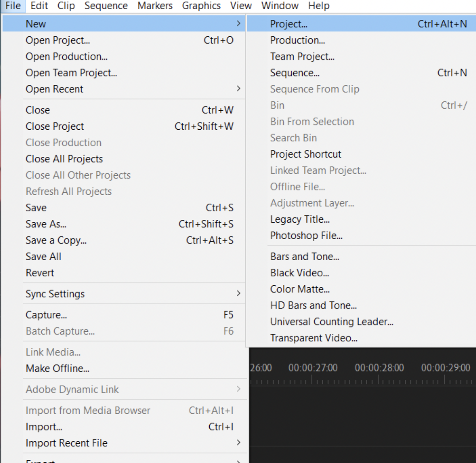The height and width of the screenshot is (463, 476).
Task: Select new Team Project
Action: pyautogui.click(x=361, y=57)
